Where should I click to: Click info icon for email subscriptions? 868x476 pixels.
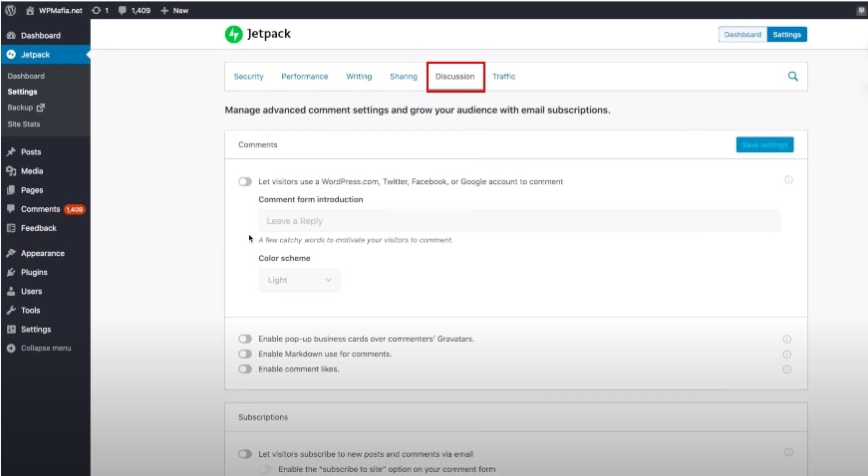point(788,452)
